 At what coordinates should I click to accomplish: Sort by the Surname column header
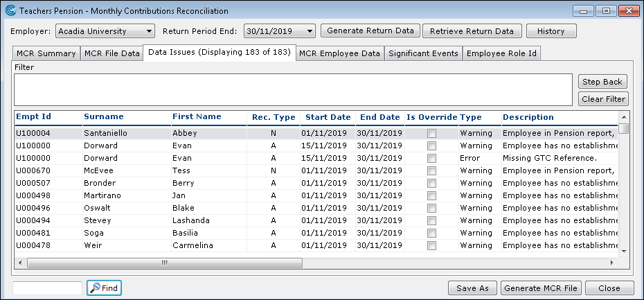point(127,117)
